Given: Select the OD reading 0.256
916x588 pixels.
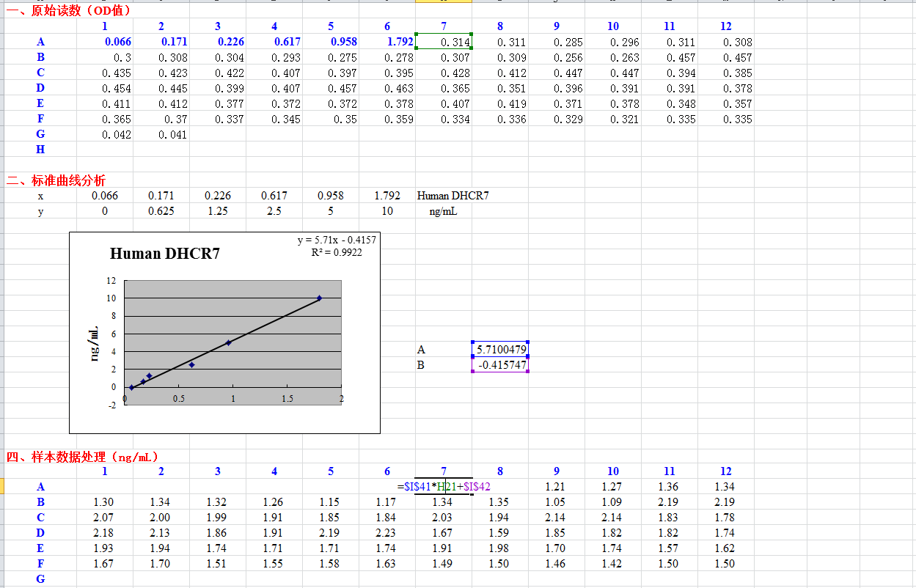Looking at the screenshot, I should coord(568,57).
